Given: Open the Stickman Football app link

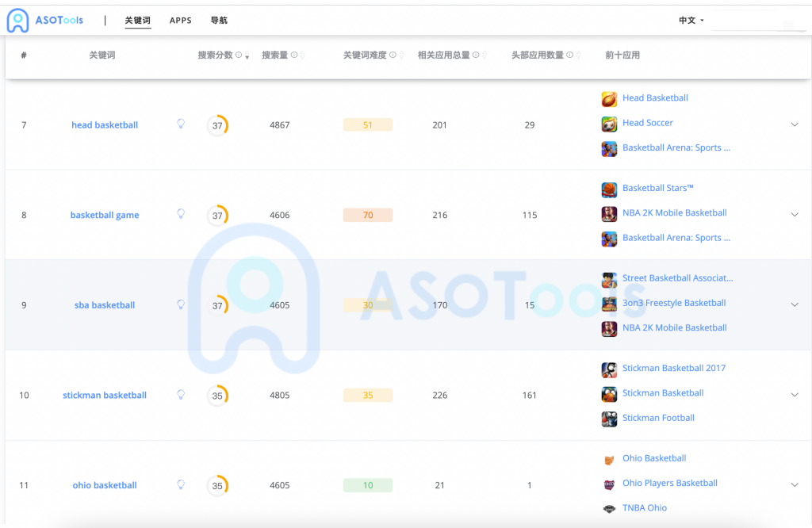Looking at the screenshot, I should [x=658, y=418].
